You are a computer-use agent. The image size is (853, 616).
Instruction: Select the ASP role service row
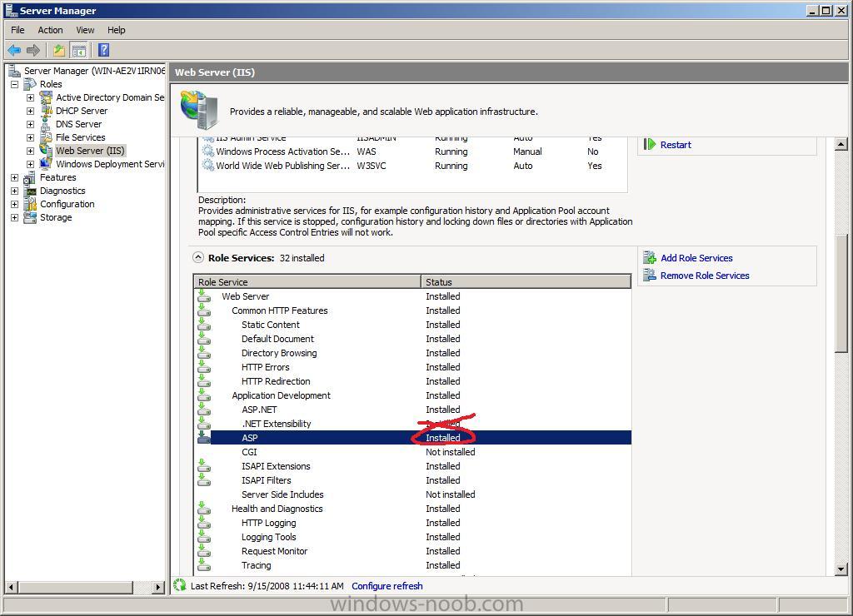point(414,437)
